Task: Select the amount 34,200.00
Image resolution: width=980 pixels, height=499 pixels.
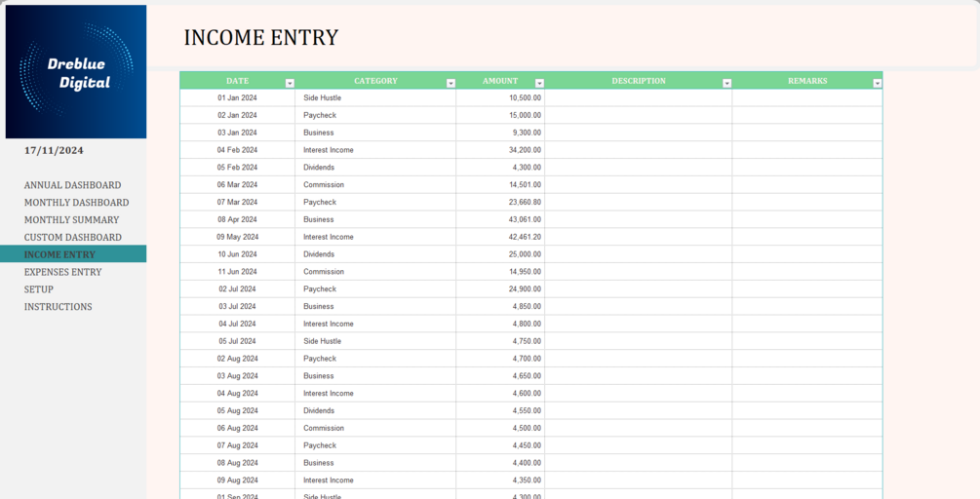Action: click(500, 150)
